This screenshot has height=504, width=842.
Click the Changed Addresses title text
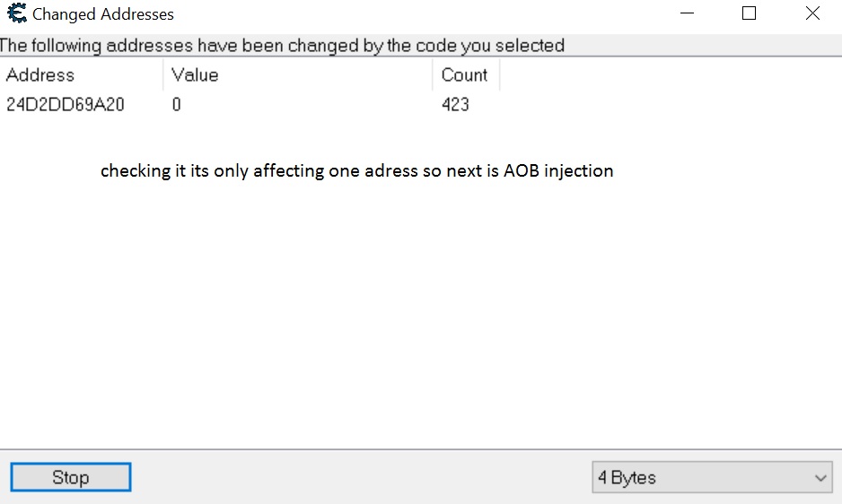click(103, 14)
